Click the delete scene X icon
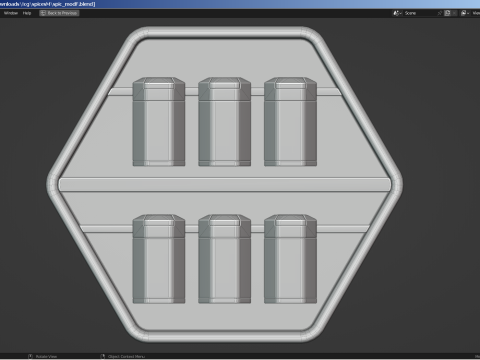 pos(454,13)
